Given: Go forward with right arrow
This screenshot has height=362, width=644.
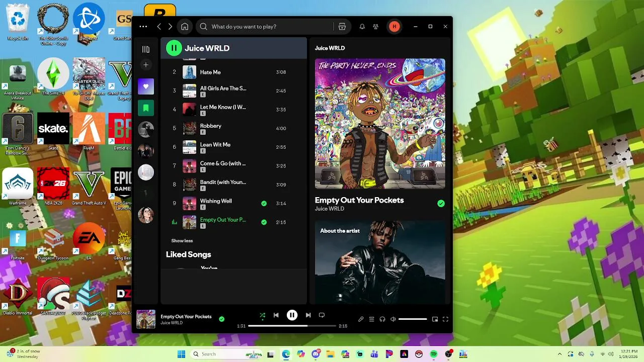Looking at the screenshot, I should coord(170,27).
